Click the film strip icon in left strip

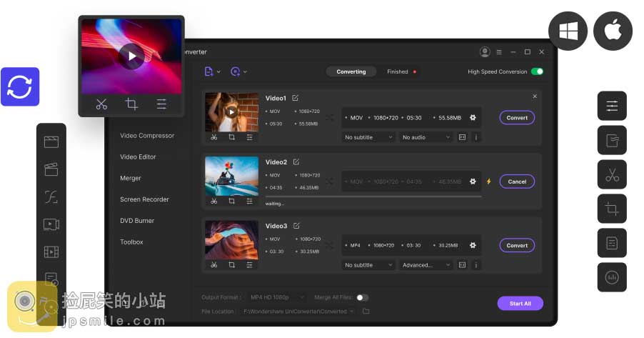51,252
